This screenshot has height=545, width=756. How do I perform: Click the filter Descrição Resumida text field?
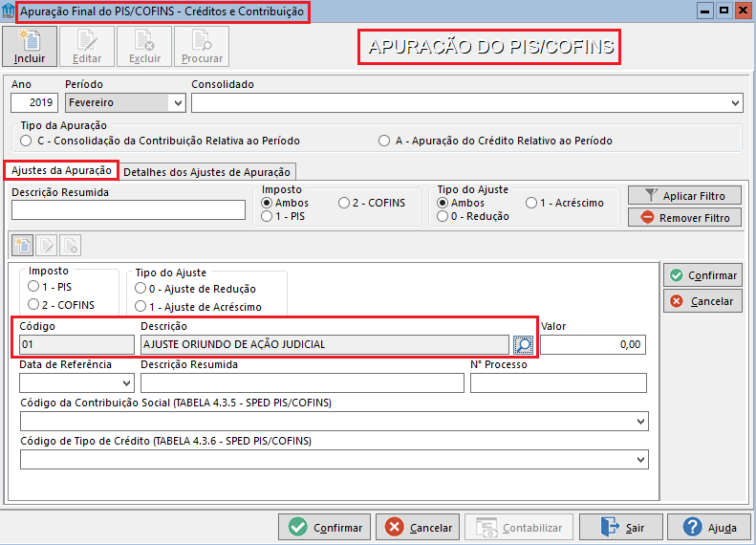click(128, 209)
